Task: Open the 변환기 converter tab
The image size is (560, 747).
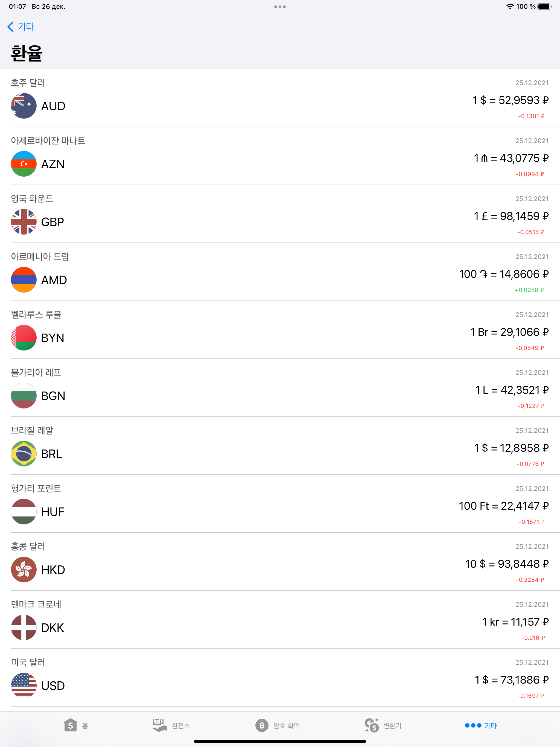Action: [383, 725]
